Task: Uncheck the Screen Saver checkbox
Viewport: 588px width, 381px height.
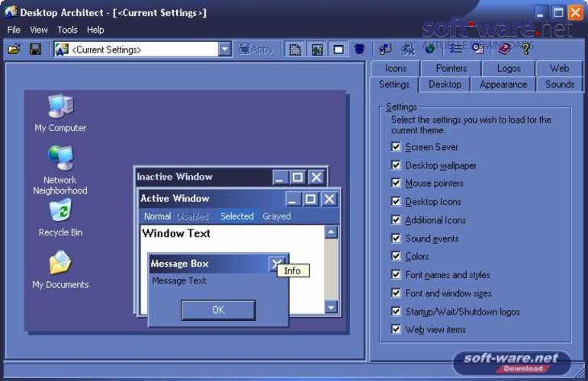Action: [x=396, y=146]
